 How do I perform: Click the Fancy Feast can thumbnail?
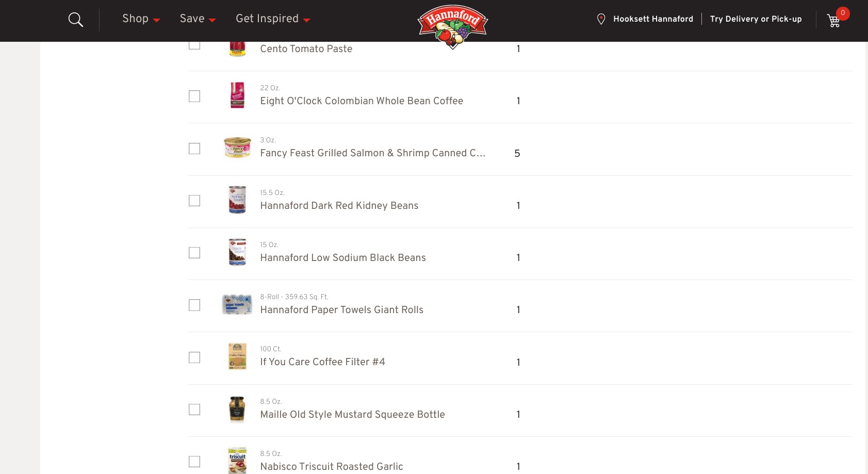click(237, 148)
